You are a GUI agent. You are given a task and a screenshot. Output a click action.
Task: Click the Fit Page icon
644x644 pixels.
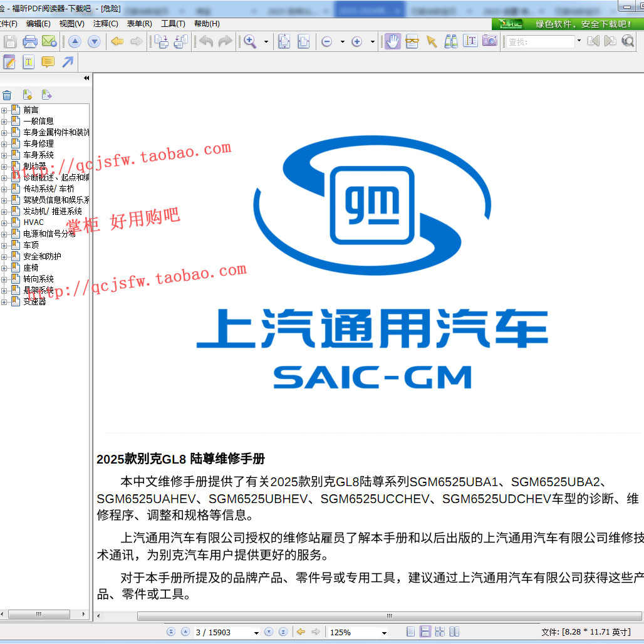284,41
